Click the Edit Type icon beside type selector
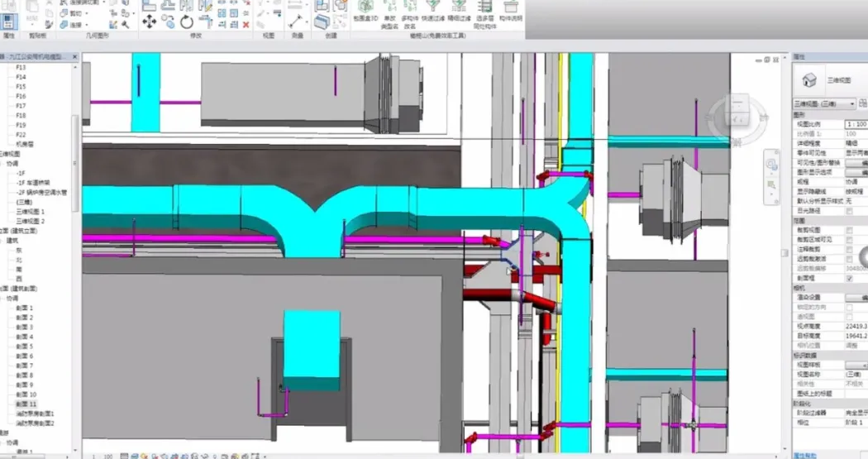Image resolution: width=868 pixels, height=459 pixels. tap(864, 103)
